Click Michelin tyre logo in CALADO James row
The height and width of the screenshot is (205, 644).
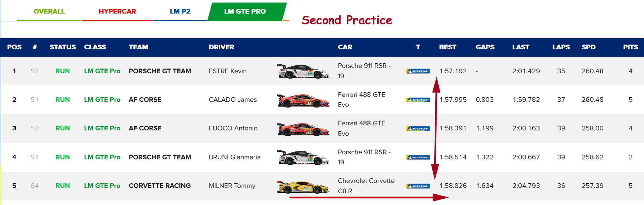pos(418,100)
